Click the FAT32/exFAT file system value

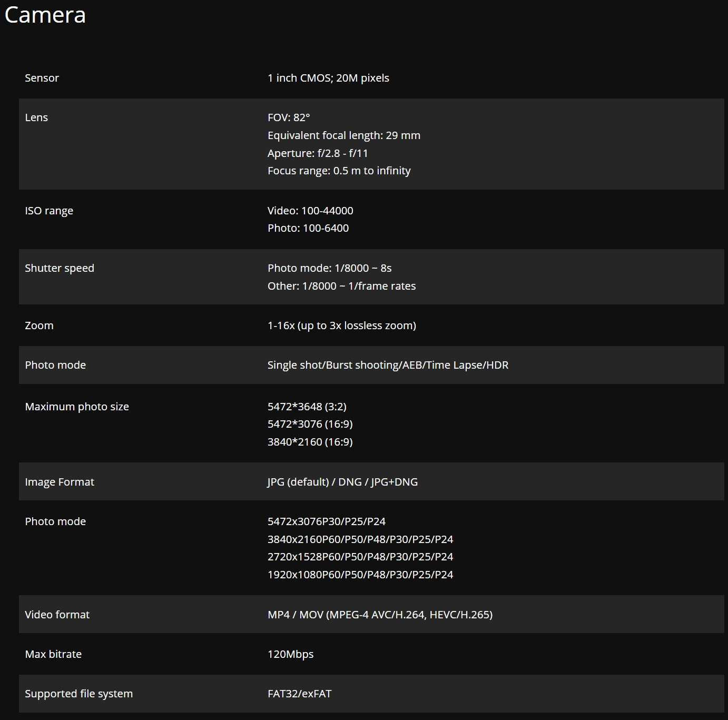(x=300, y=694)
